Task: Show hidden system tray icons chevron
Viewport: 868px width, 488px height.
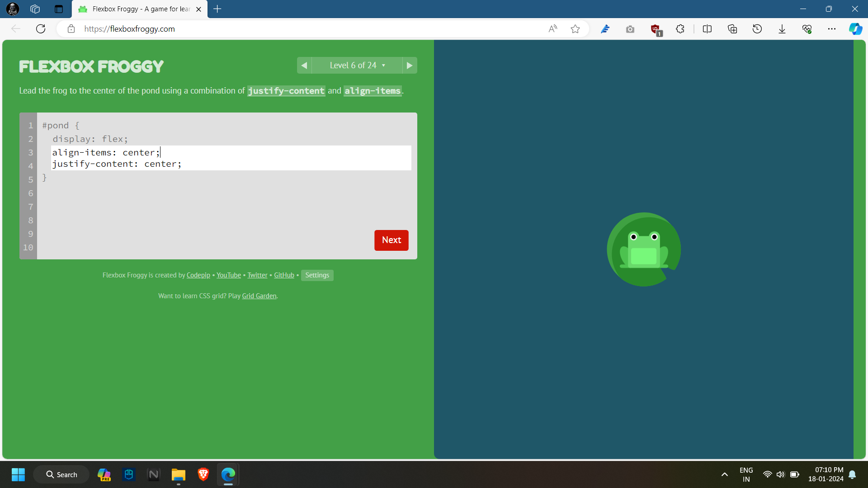Action: click(x=724, y=474)
